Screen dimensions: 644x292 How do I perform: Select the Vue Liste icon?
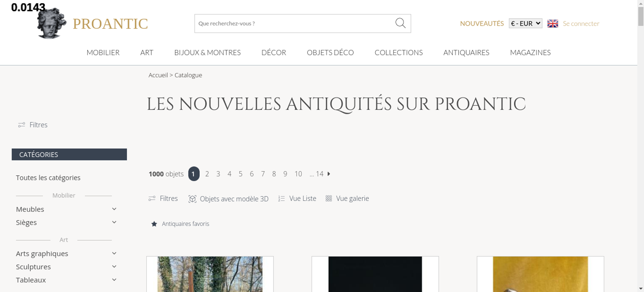(281, 199)
